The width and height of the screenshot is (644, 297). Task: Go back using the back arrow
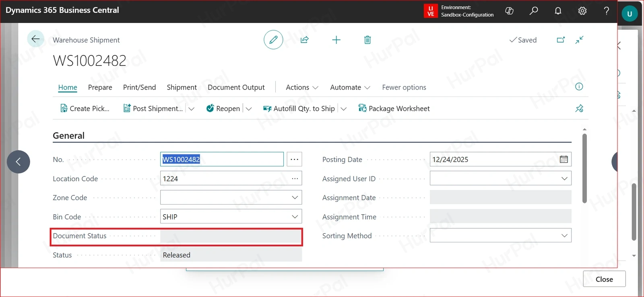click(x=35, y=39)
